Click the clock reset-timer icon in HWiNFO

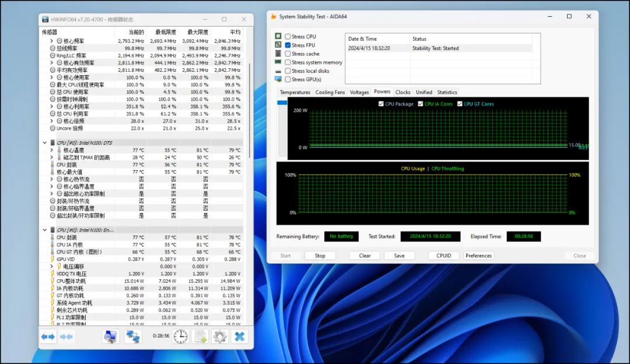180,337
